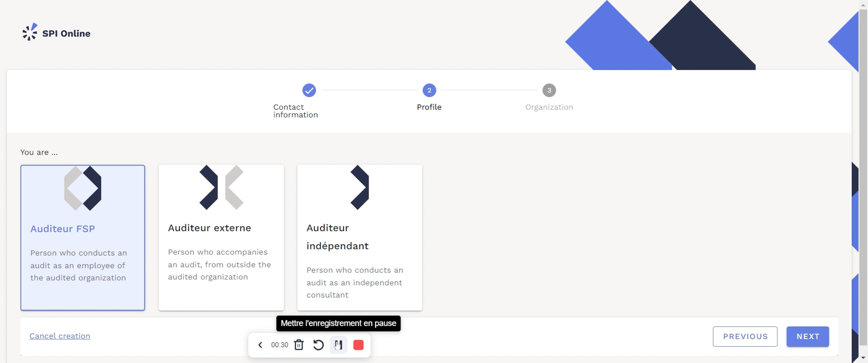Click the step 2 numbered circle
Screen dimensions: 868x363
tap(429, 90)
